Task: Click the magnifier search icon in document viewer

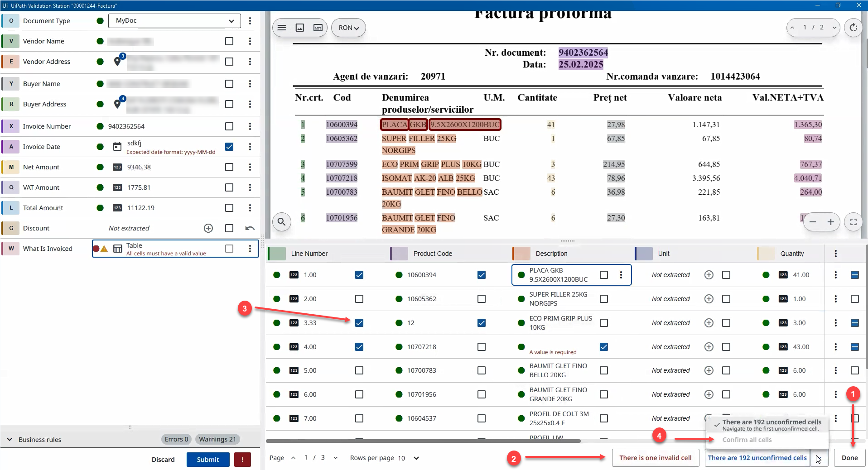Action: (281, 222)
